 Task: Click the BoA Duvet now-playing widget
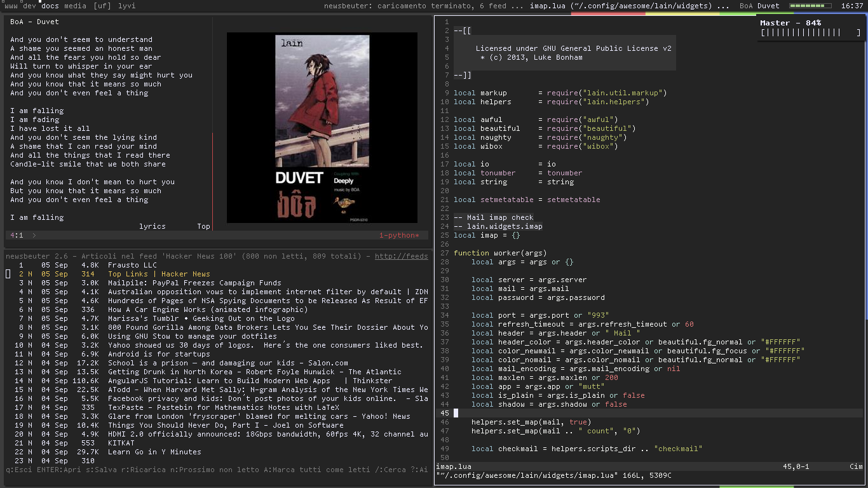[759, 6]
